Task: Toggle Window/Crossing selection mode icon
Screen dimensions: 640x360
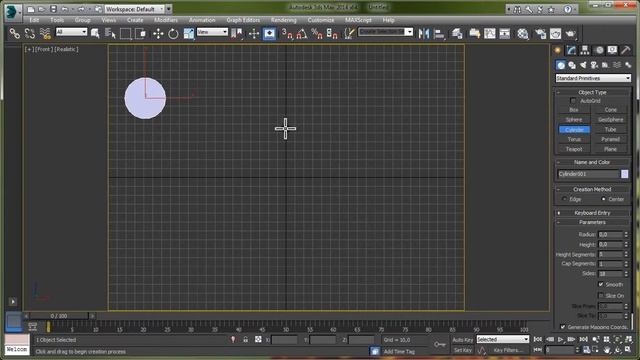Action: click(x=141, y=33)
